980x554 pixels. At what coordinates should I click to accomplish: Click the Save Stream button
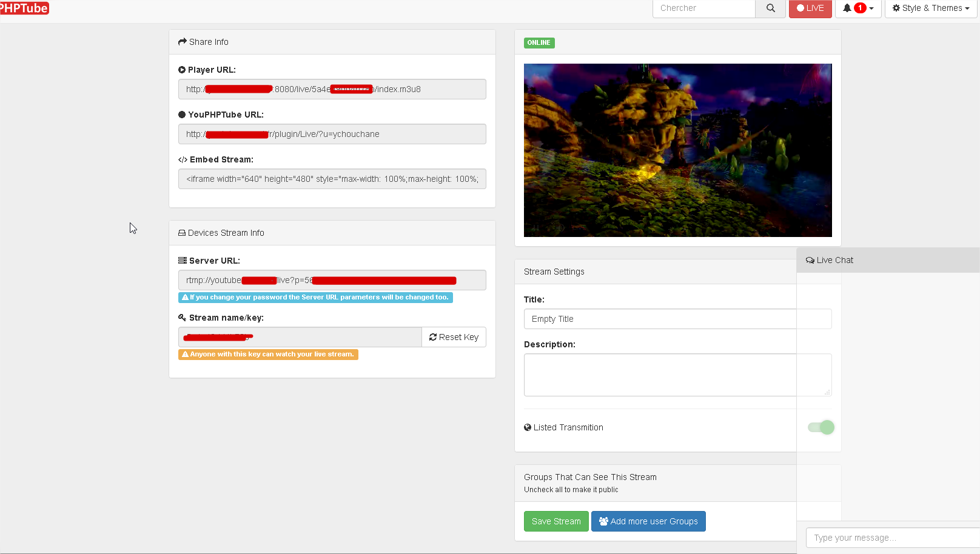coord(556,521)
